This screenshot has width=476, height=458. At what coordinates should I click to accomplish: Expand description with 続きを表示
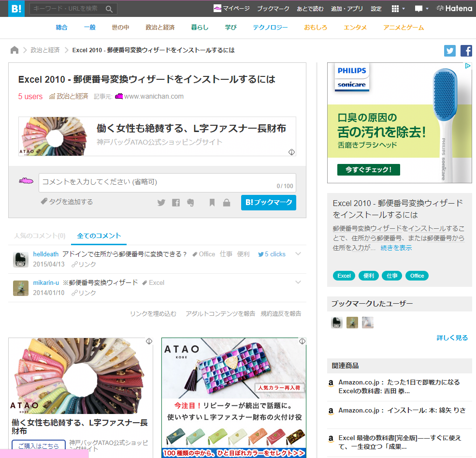coord(396,248)
